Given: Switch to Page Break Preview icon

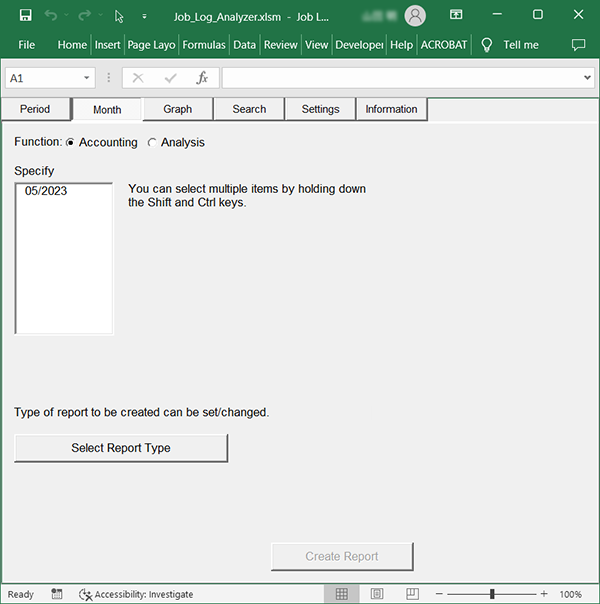Looking at the screenshot, I should (x=412, y=594).
